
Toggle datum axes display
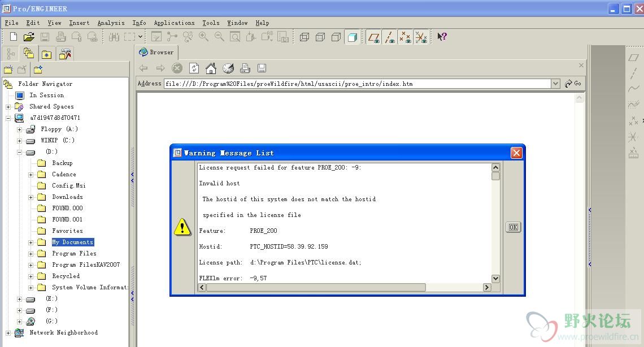coord(389,37)
